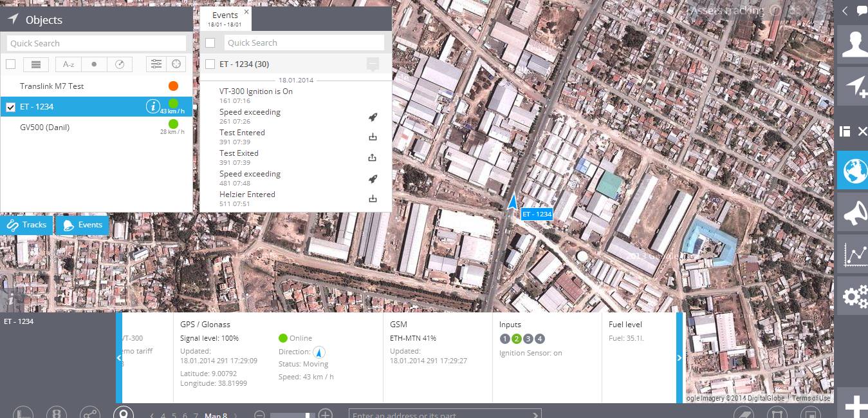Close the sidebar panel with the x icon

click(x=863, y=131)
